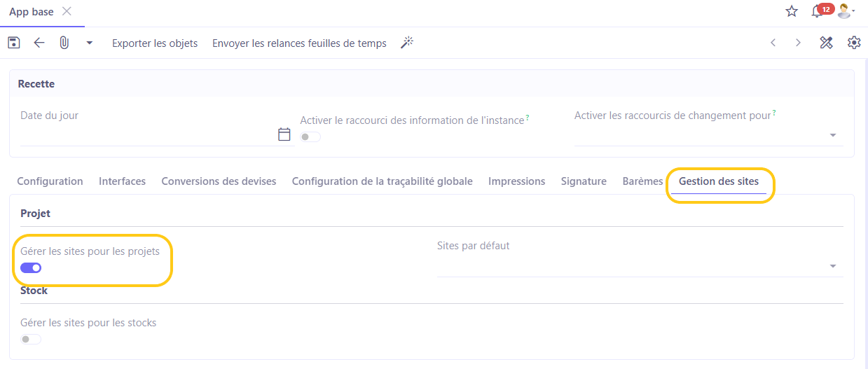868x369 pixels.
Task: Open the Date du jour calendar picker
Action: click(284, 134)
